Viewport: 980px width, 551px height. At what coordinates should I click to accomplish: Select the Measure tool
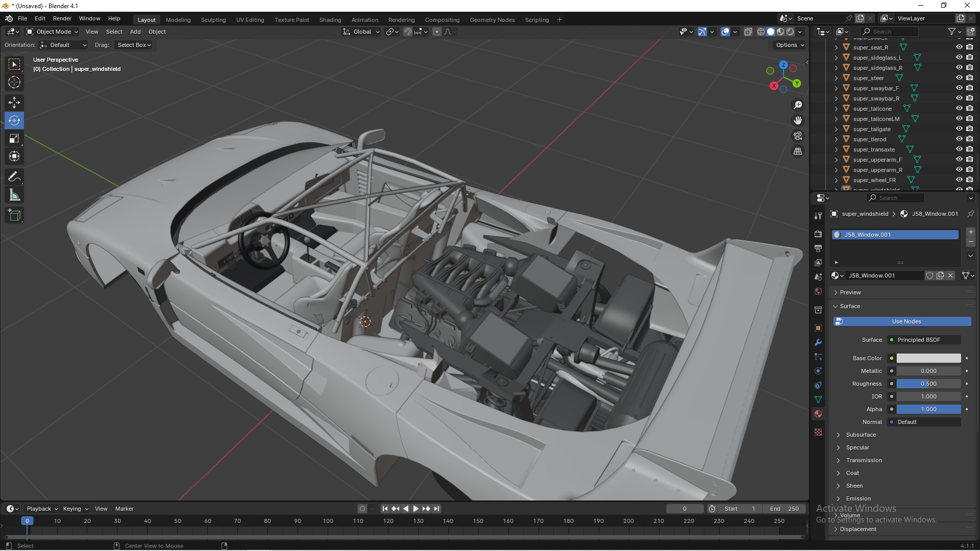14,195
